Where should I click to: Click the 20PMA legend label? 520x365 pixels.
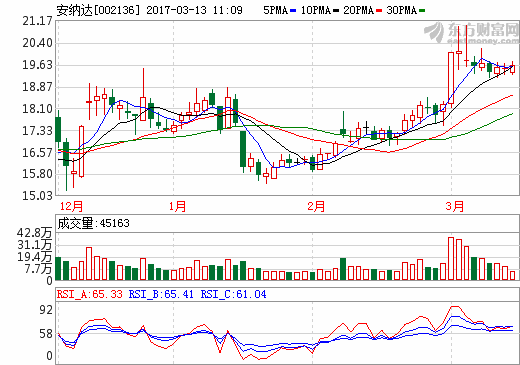point(359,10)
